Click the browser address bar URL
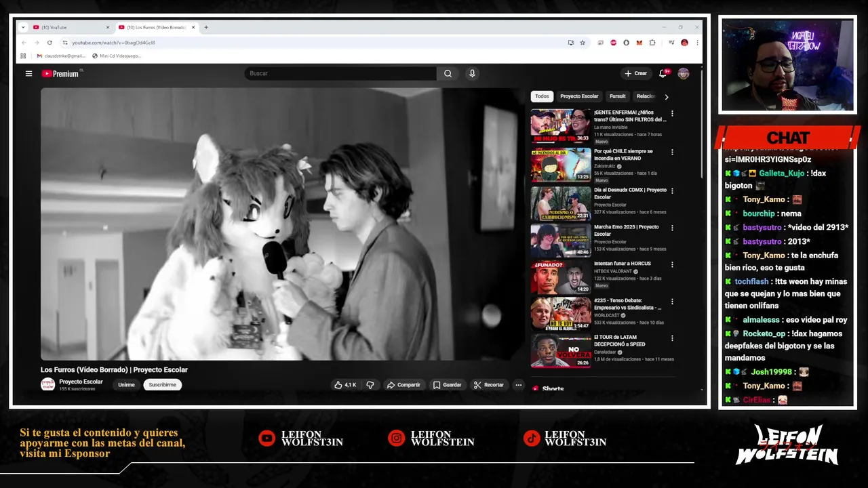The image size is (868, 488). pos(113,43)
